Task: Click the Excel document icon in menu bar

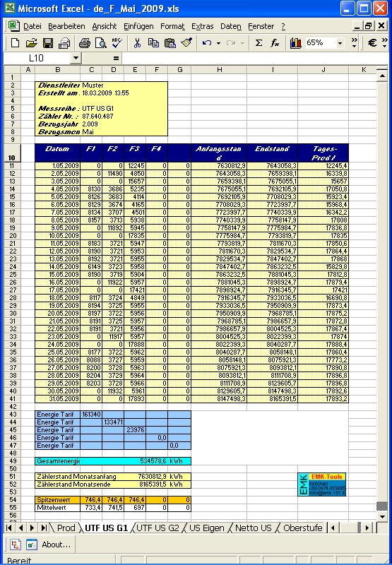Action: pyautogui.click(x=13, y=26)
